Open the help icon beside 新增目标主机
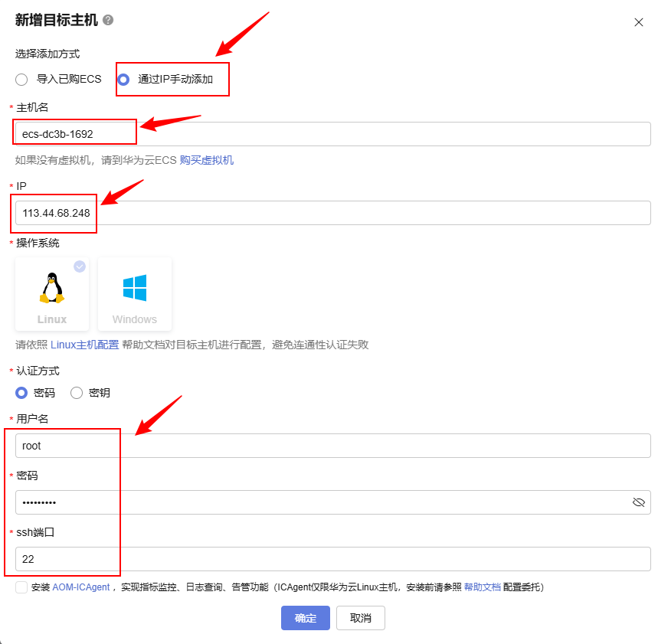The image size is (658, 644). click(108, 20)
